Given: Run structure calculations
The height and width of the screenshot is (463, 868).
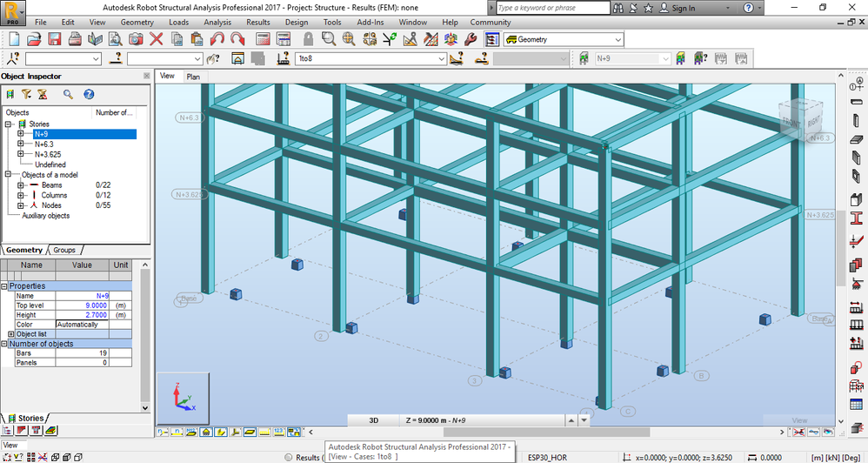Looking at the screenshot, I should coord(263,39).
